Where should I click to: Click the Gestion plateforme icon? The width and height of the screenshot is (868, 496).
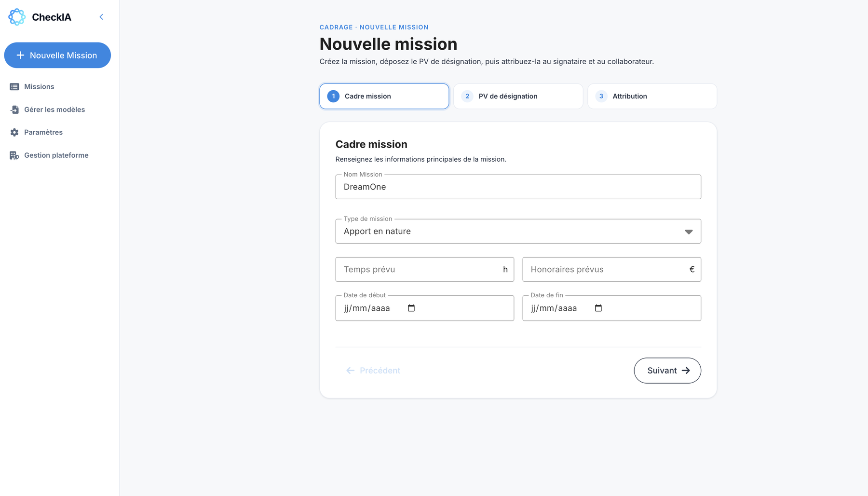click(x=14, y=155)
